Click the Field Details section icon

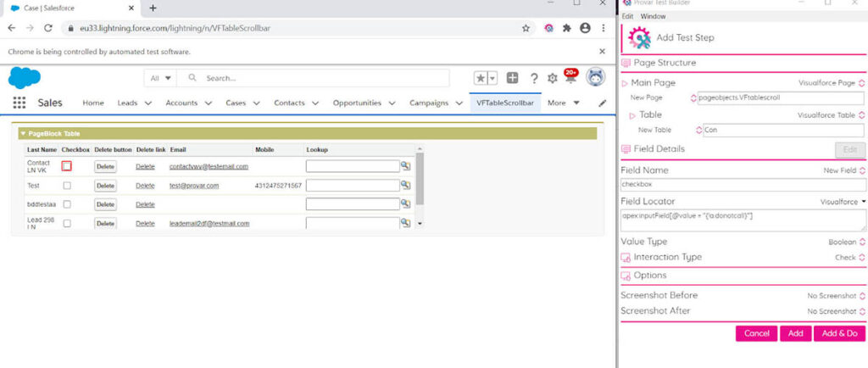click(x=626, y=149)
